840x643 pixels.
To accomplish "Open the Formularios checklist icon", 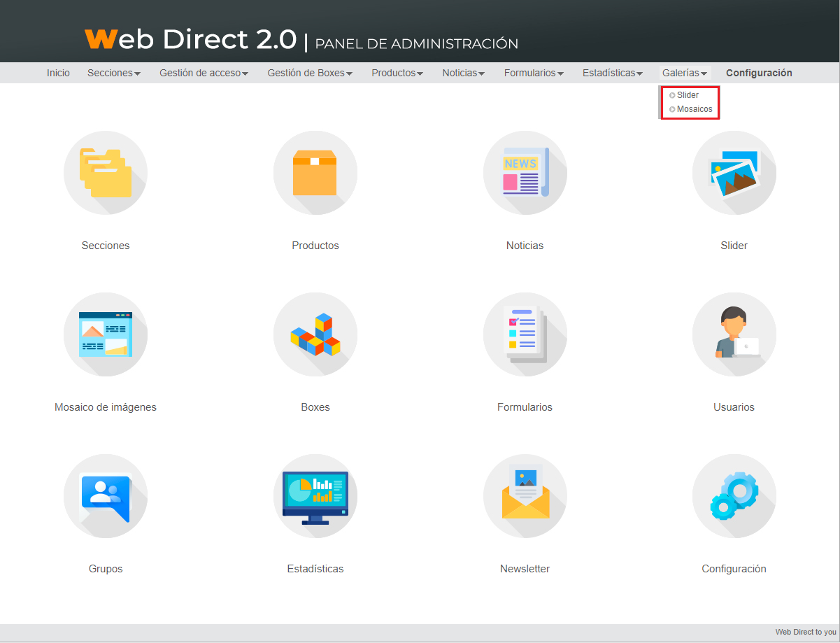I will 525,334.
